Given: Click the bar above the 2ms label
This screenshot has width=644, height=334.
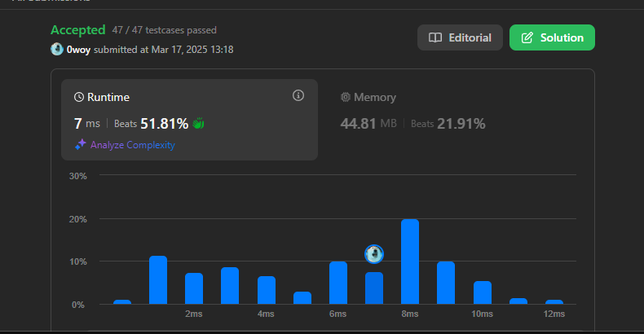Looking at the screenshot, I should [194, 288].
